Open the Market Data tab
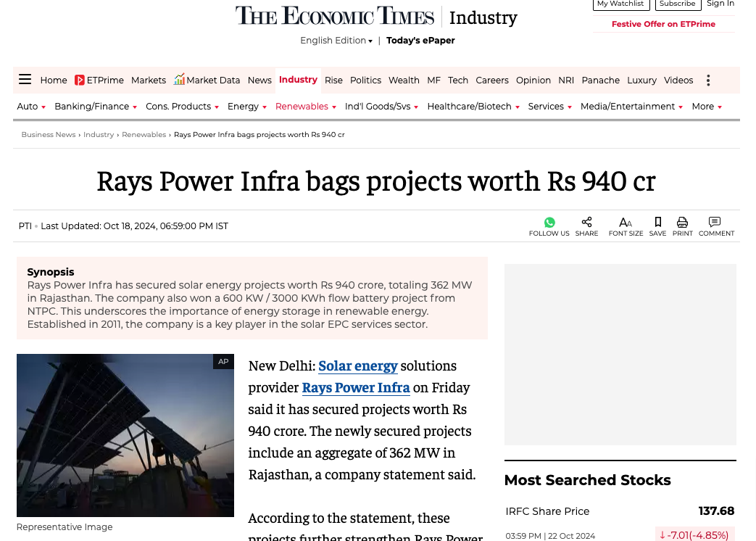This screenshot has width=756, height=541. [x=207, y=80]
